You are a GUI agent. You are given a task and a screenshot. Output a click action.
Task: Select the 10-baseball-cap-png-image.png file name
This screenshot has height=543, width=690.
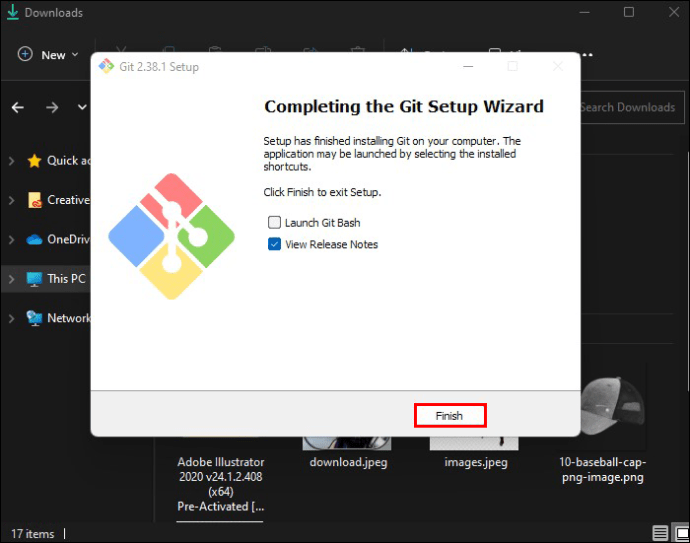tap(602, 470)
